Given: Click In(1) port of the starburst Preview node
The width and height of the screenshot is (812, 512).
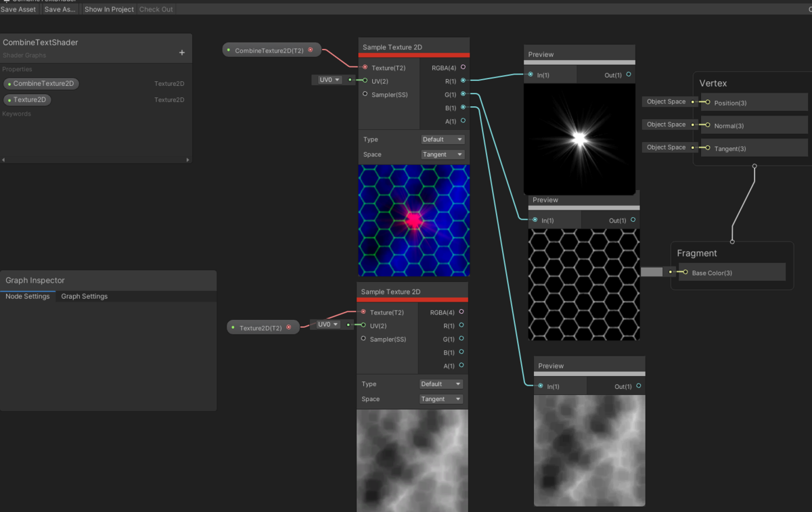Looking at the screenshot, I should 531,74.
